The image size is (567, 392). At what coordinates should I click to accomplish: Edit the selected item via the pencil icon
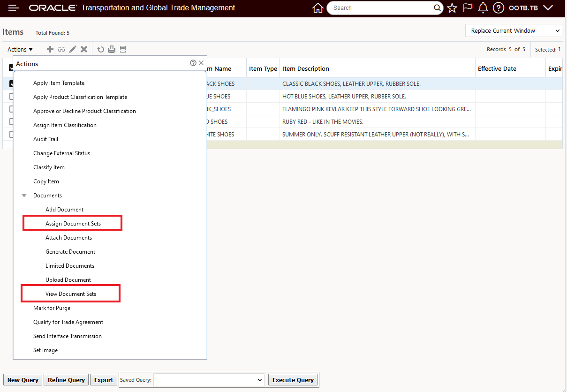pos(73,49)
